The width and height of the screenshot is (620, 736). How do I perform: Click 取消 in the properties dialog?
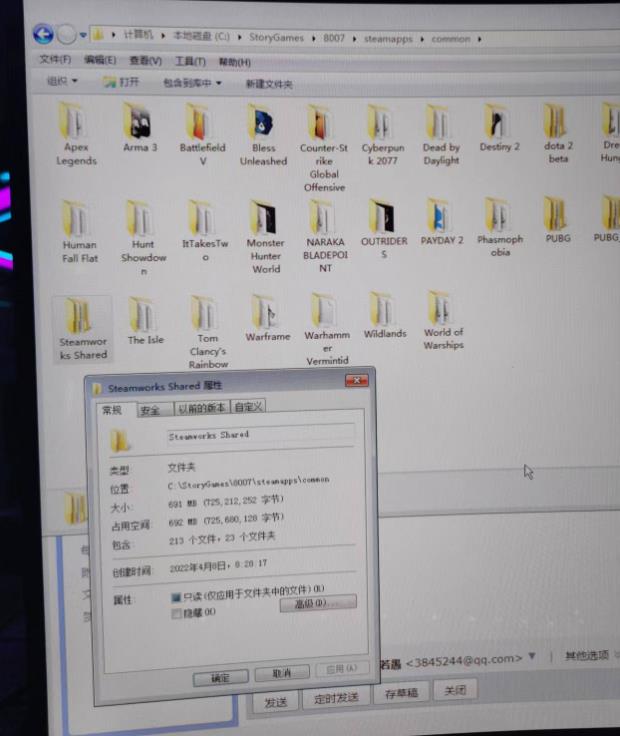(282, 673)
